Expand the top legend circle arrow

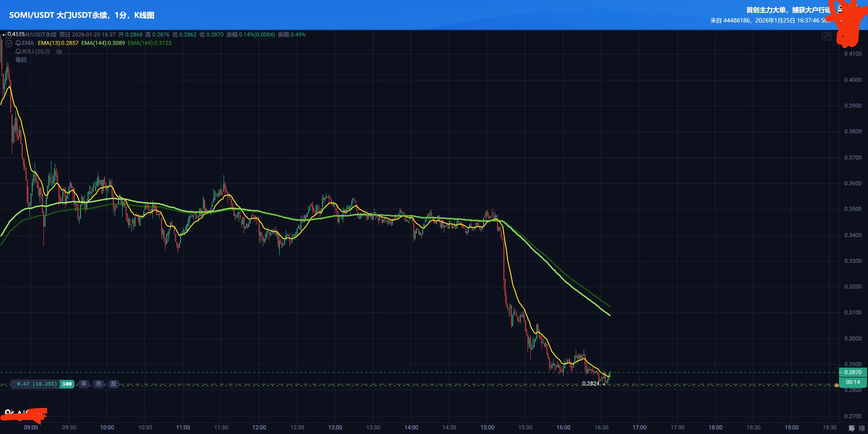tap(9, 35)
